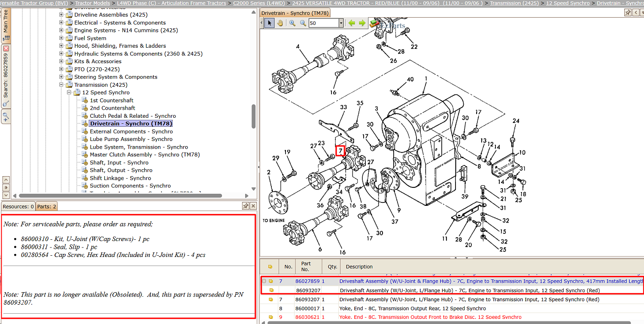Open Lube System, Transmission - Synchro
This screenshot has width=644, height=324.
pyautogui.click(x=139, y=147)
